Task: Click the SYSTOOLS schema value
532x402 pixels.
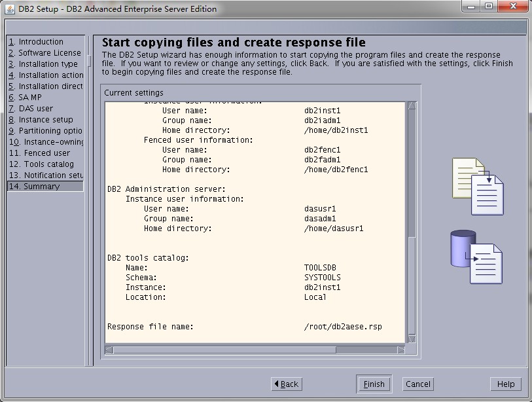Action: tap(323, 278)
